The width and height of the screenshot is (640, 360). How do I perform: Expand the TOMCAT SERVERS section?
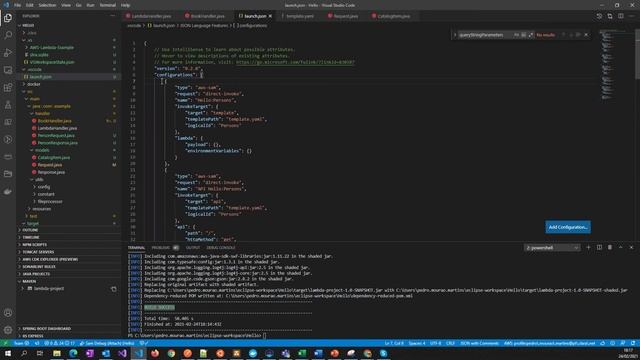coord(69,252)
